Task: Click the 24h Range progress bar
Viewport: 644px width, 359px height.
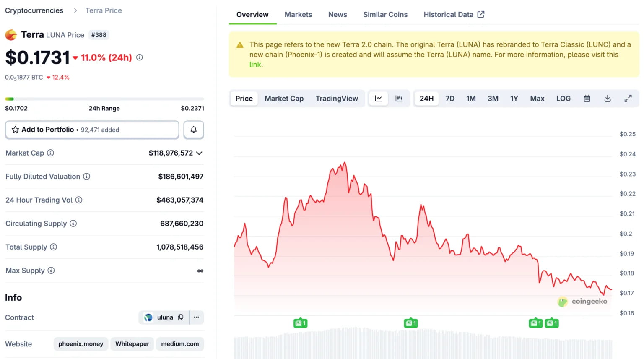Action: [x=104, y=99]
